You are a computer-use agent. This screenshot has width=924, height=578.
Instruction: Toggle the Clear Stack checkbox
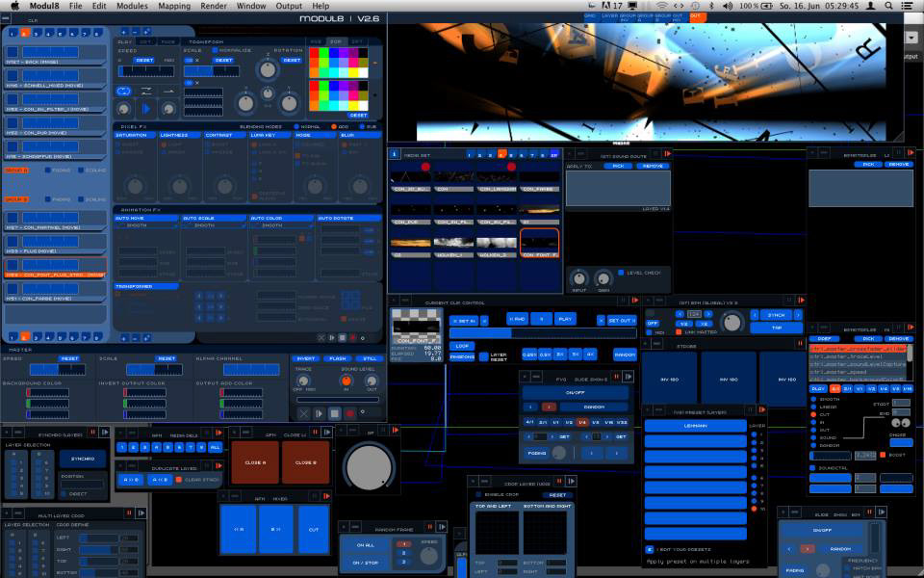tap(179, 480)
